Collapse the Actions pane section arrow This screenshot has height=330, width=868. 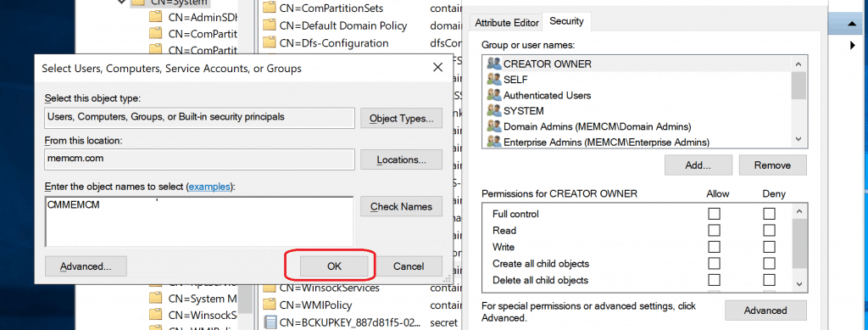853,24
